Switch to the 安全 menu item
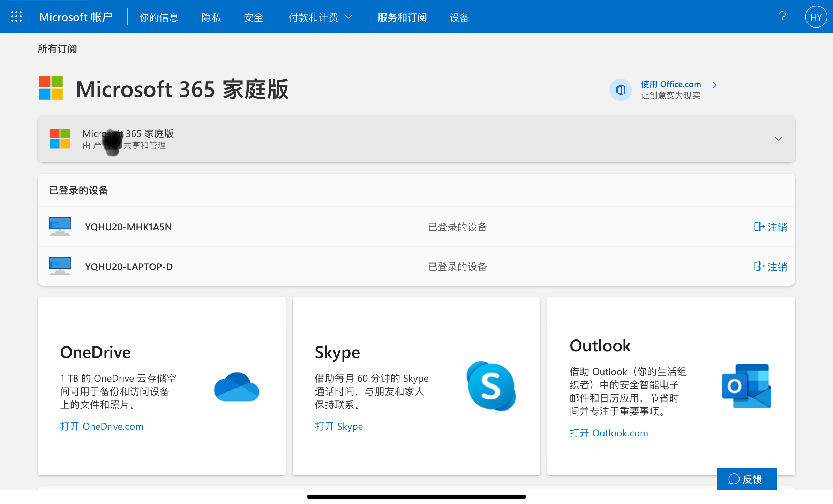Viewport: 833px width, 504px height. click(x=253, y=17)
